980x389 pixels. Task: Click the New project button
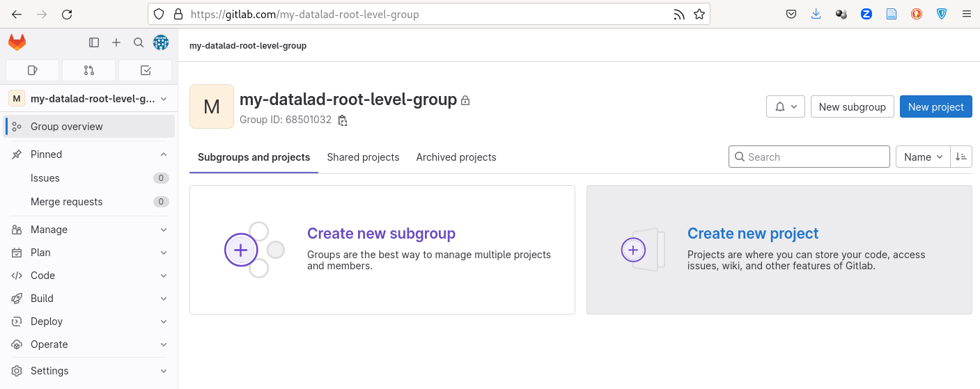[935, 107]
